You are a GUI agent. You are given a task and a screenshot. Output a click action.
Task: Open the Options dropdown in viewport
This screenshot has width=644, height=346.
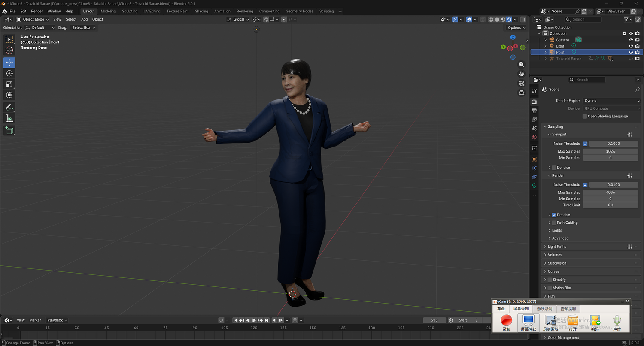[516, 27]
